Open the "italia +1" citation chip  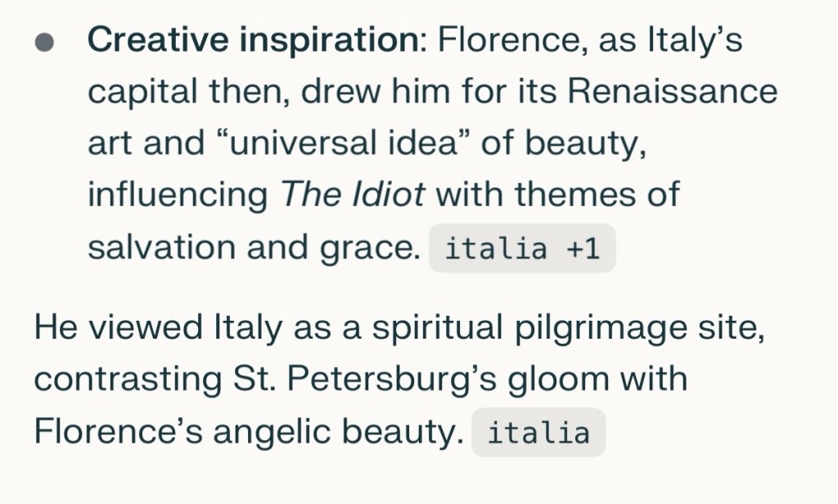pyautogui.click(x=522, y=249)
